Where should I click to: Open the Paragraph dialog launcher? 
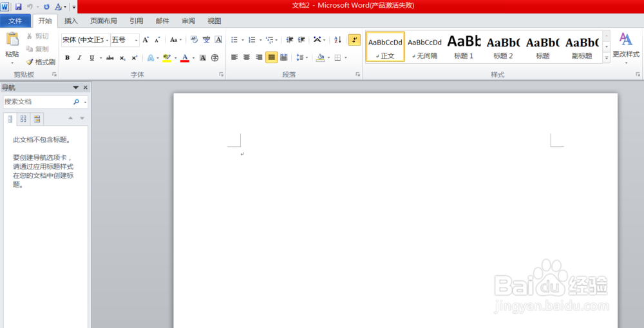357,74
